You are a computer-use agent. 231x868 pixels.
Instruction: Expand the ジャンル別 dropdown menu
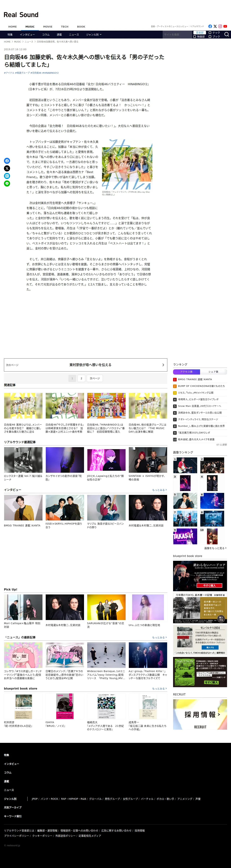(x=94, y=35)
